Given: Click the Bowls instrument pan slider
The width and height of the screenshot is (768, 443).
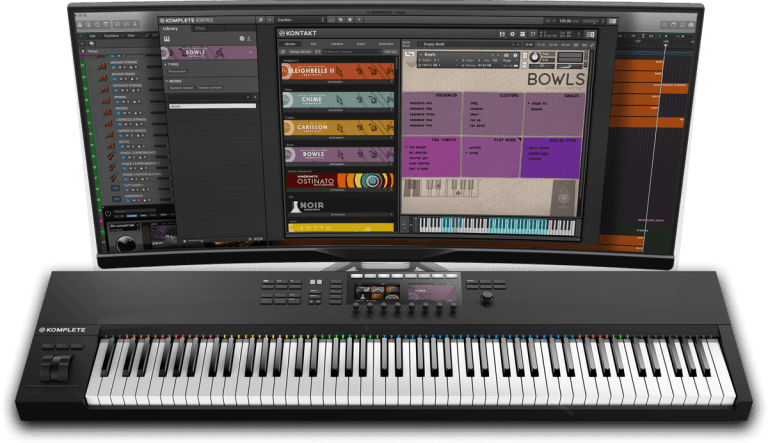Looking at the screenshot, I should tap(542, 67).
